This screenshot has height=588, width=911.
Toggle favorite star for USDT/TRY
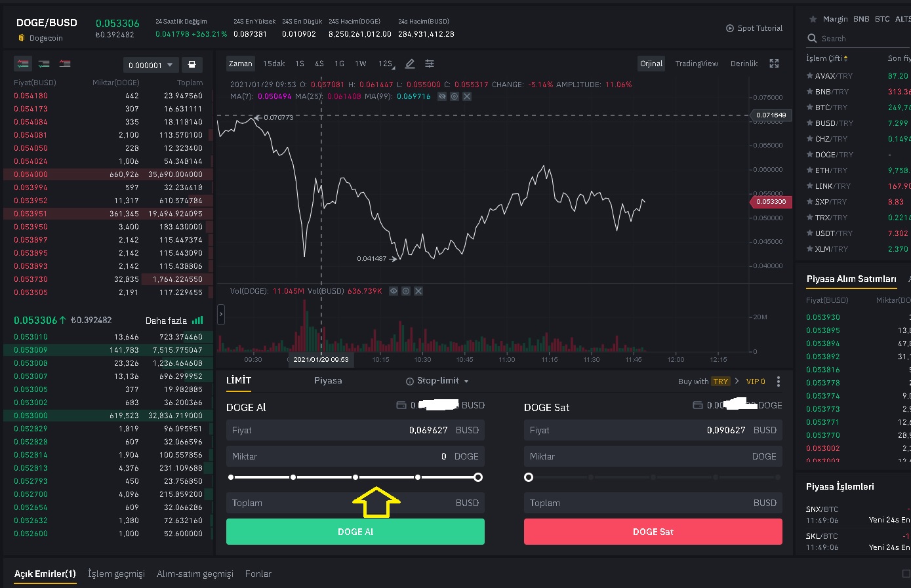(x=810, y=233)
